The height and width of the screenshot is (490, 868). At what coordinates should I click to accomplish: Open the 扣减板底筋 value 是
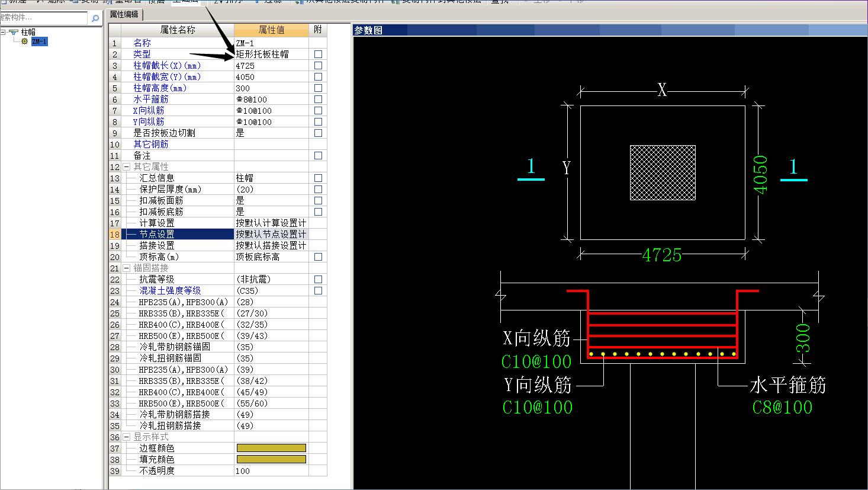click(271, 212)
